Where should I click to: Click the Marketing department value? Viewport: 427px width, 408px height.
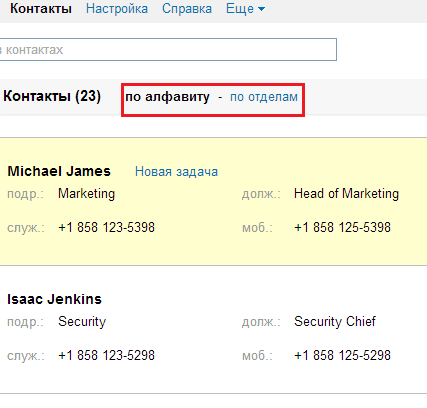coord(86,194)
